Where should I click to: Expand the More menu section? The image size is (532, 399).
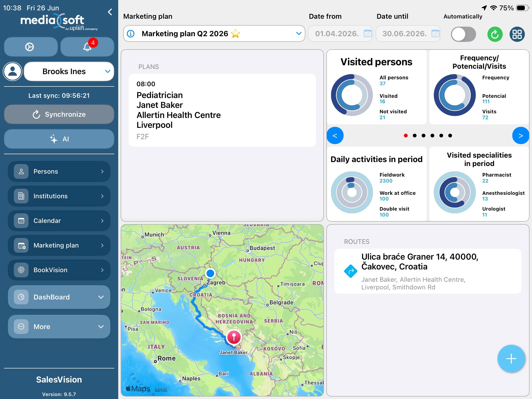pyautogui.click(x=59, y=327)
